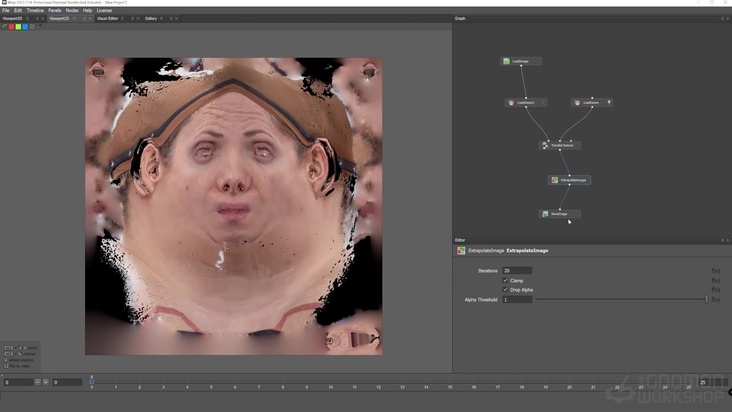Click frame 20 on the timeline
Image resolution: width=732 pixels, height=412 pixels.
coord(569,387)
